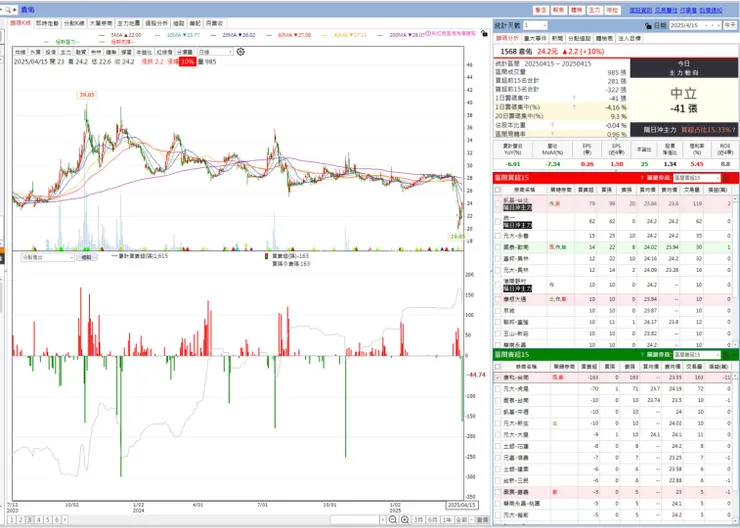The image size is (740, 528).
Task: Switch to 即時走勢 tab
Action: 47,23
